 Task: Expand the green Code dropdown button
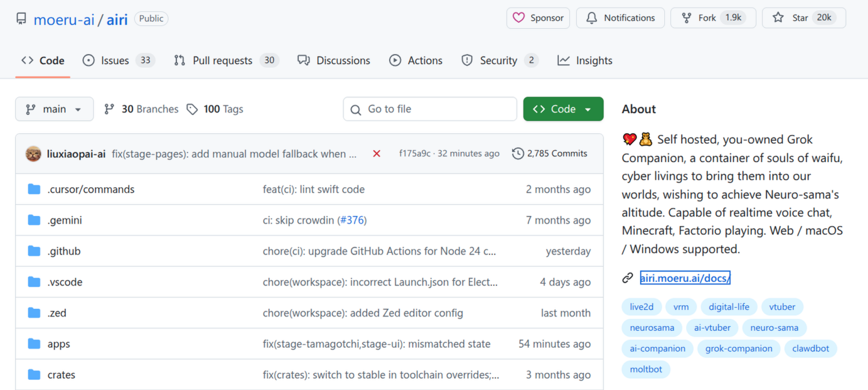(x=563, y=109)
